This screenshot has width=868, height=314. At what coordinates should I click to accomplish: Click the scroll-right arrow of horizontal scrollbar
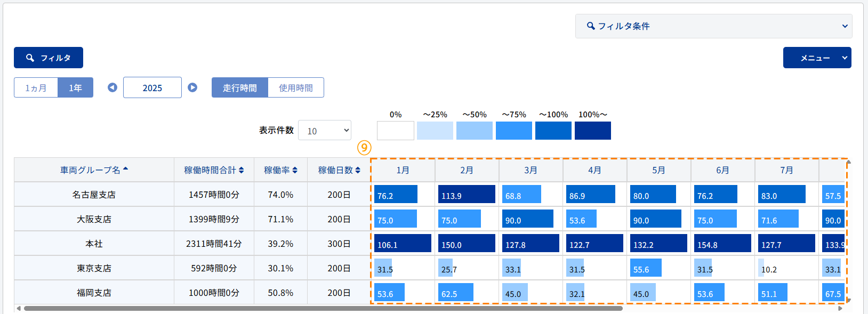click(x=840, y=308)
